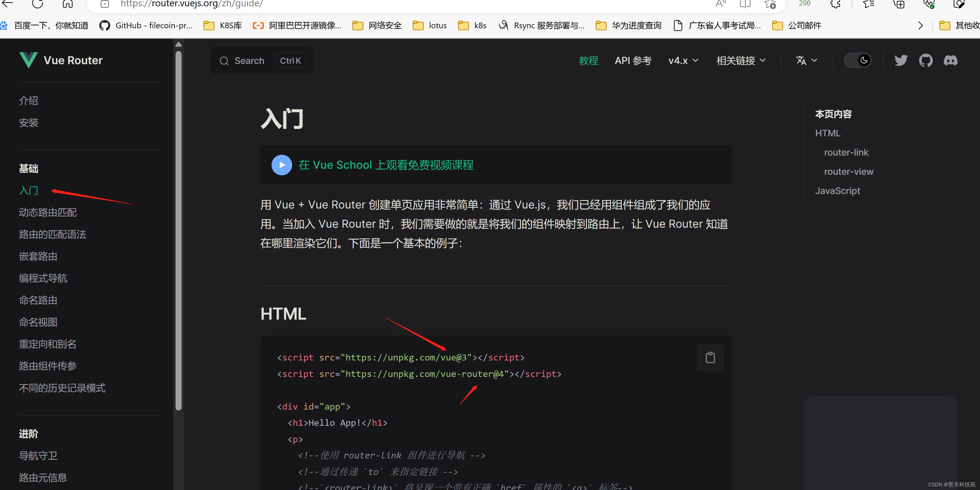This screenshot has width=980, height=490.
Task: Open the K8S库 bookmark folder
Action: coord(223,26)
